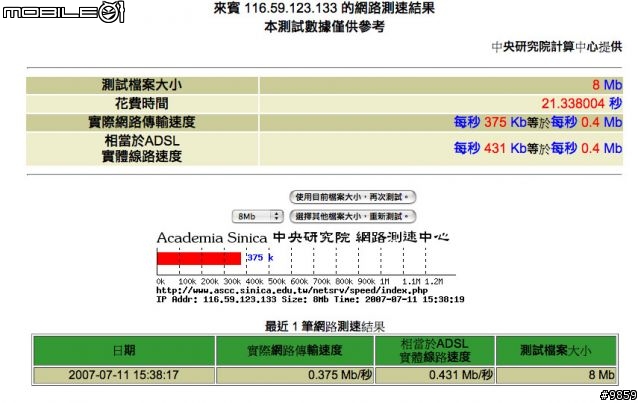640x403 pixels.
Task: Click the ascc.sinica.edu.tw speed test URL text
Action: (x=292, y=290)
